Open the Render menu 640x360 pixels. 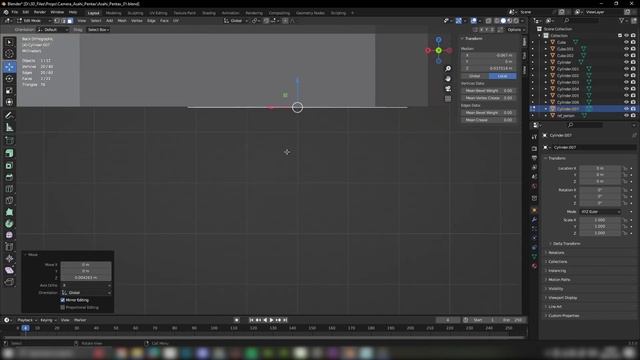click(40, 12)
